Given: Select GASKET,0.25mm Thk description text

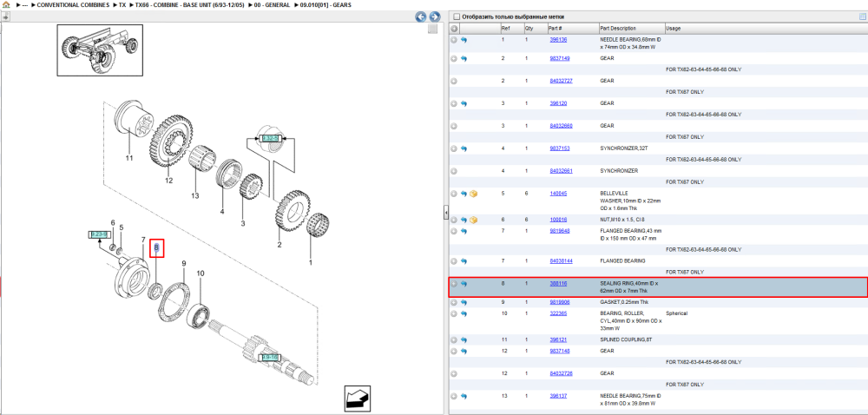Looking at the screenshot, I should (624, 303).
